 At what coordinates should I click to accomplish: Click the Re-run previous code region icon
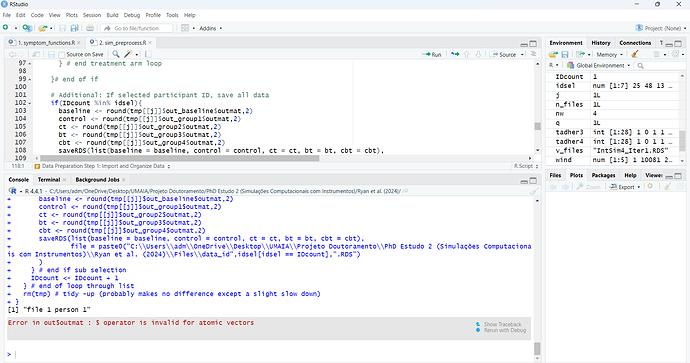coord(455,54)
